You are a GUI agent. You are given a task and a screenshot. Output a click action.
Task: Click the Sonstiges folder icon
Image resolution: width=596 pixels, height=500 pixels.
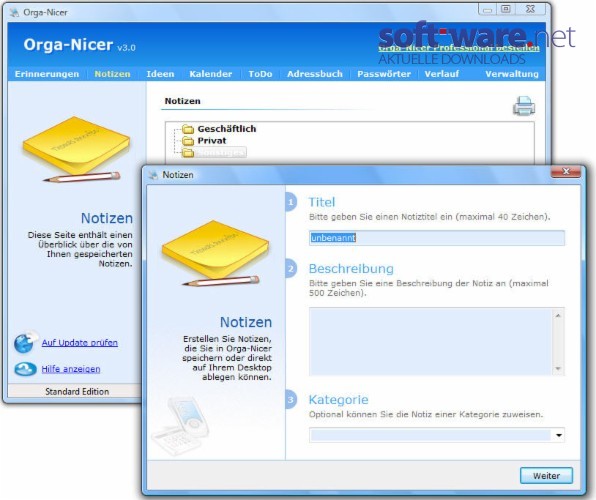[188, 152]
